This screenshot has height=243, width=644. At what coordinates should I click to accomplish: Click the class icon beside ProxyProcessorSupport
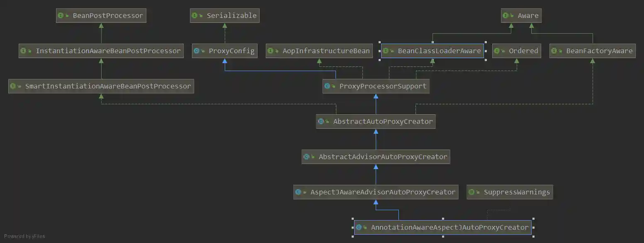327,86
